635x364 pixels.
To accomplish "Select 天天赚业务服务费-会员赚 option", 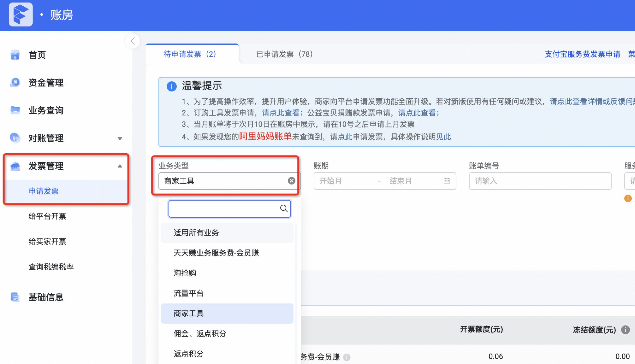I will click(x=227, y=253).
